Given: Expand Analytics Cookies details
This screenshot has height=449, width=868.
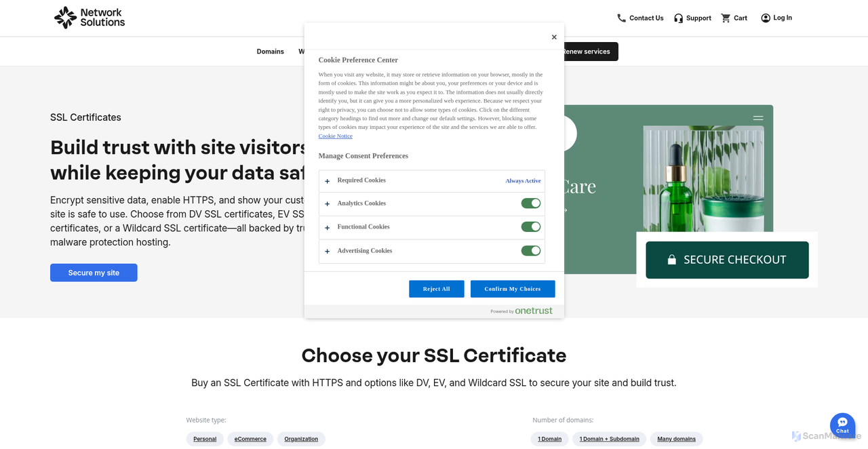Looking at the screenshot, I should [x=327, y=203].
